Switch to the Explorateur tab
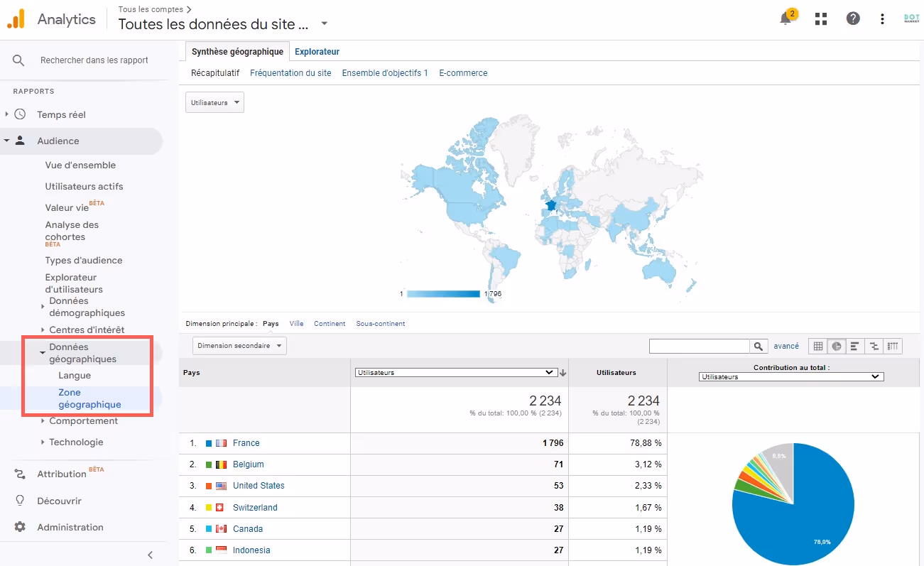The height and width of the screenshot is (566, 924). tap(317, 51)
